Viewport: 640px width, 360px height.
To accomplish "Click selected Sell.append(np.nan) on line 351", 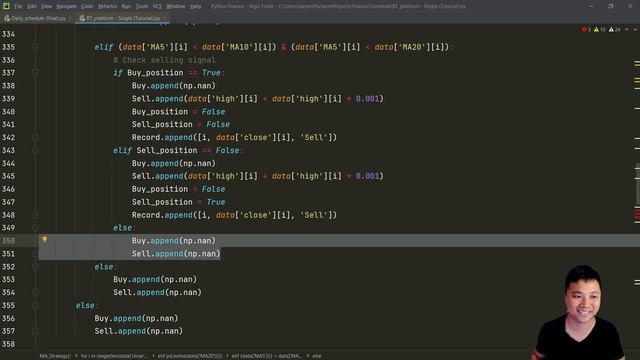I will [176, 254].
